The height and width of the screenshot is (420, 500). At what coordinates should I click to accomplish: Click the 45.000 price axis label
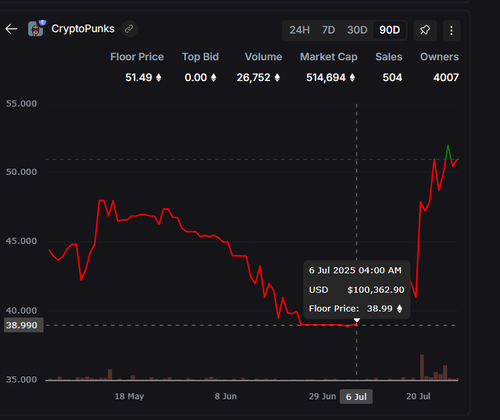(x=21, y=241)
